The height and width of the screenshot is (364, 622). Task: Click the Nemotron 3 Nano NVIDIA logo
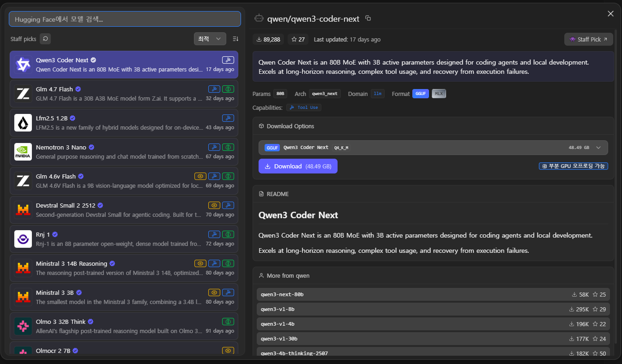23,152
